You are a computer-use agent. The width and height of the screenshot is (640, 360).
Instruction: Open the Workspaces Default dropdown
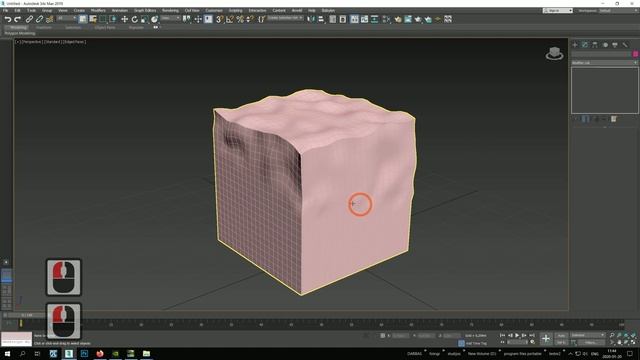pos(618,11)
